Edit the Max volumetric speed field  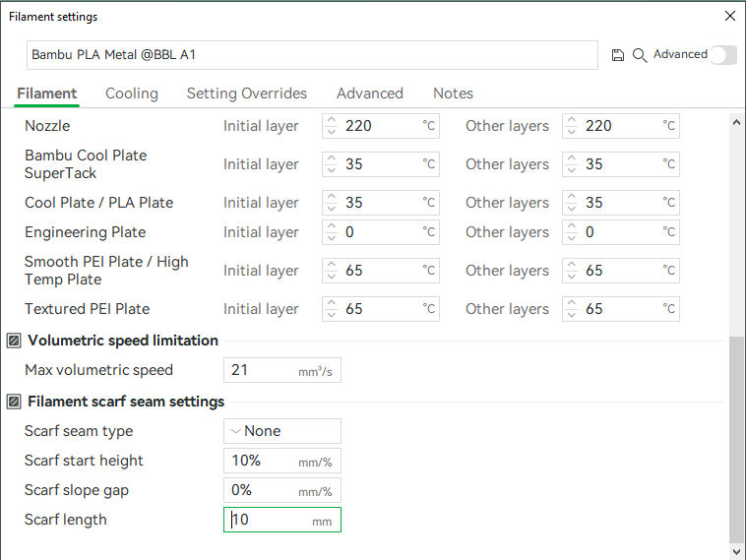(x=282, y=370)
